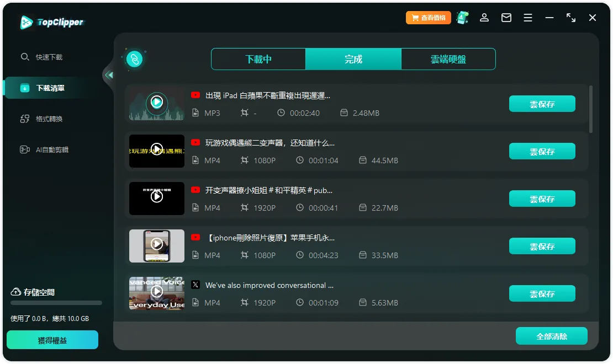Click the 00:01:04 duration value

(323, 160)
